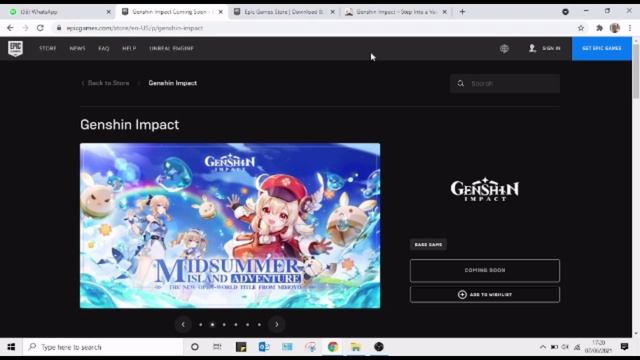Bookmark this page with star icon
This screenshot has width=640, height=360.
tap(581, 28)
